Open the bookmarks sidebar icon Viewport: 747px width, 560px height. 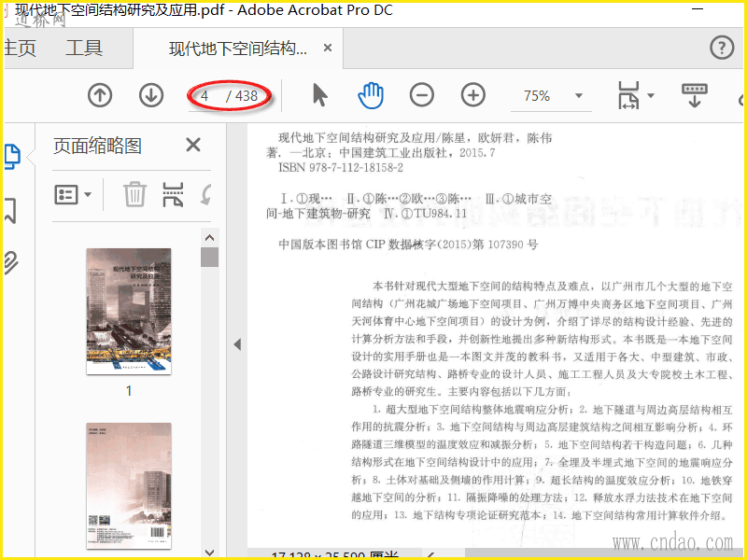(x=11, y=210)
